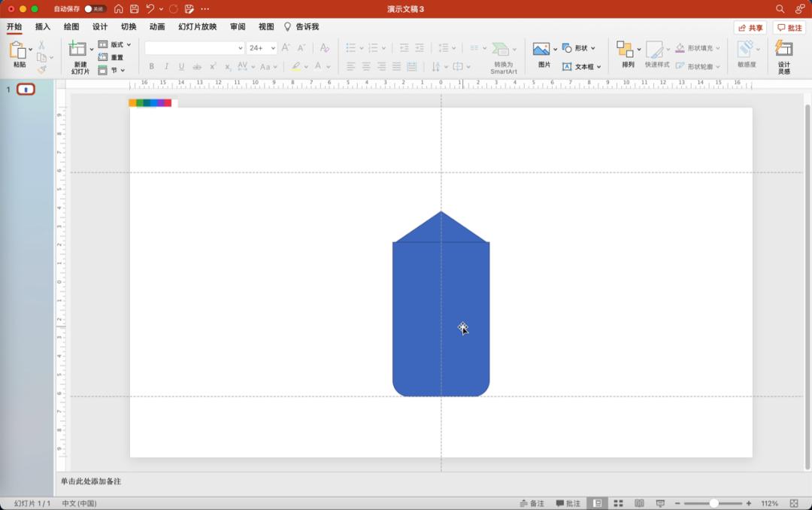Click the Undo arrow icon
The height and width of the screenshot is (510, 812).
point(150,9)
